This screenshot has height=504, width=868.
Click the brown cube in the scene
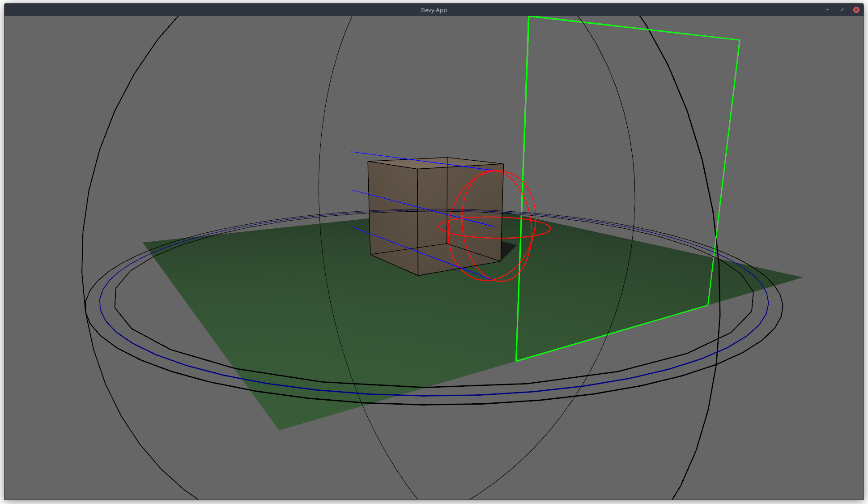pyautogui.click(x=435, y=216)
